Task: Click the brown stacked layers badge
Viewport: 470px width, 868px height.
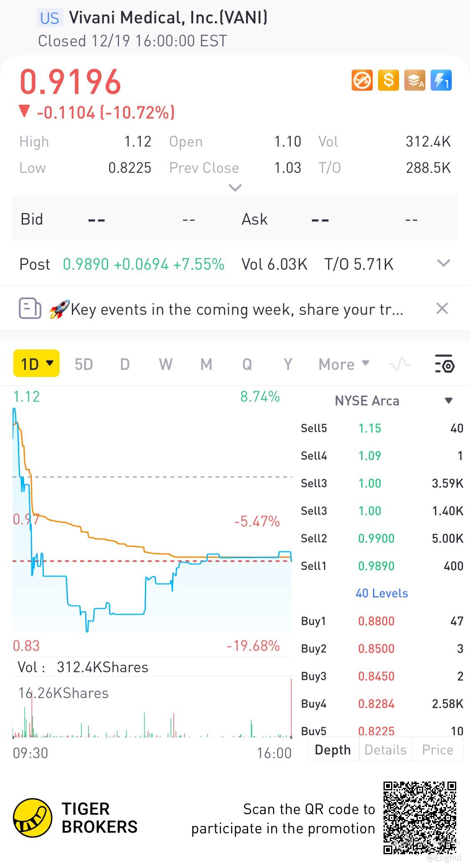Action: [x=414, y=80]
